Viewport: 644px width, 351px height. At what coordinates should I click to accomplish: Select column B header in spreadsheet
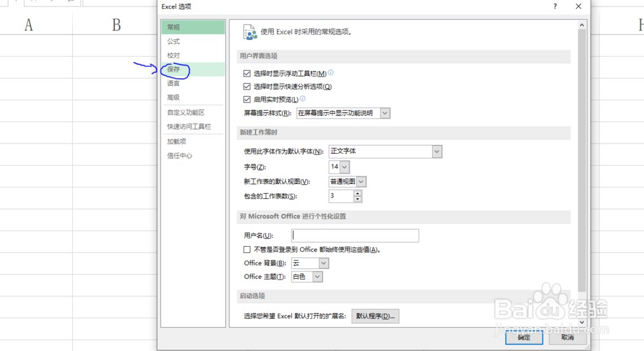click(116, 25)
